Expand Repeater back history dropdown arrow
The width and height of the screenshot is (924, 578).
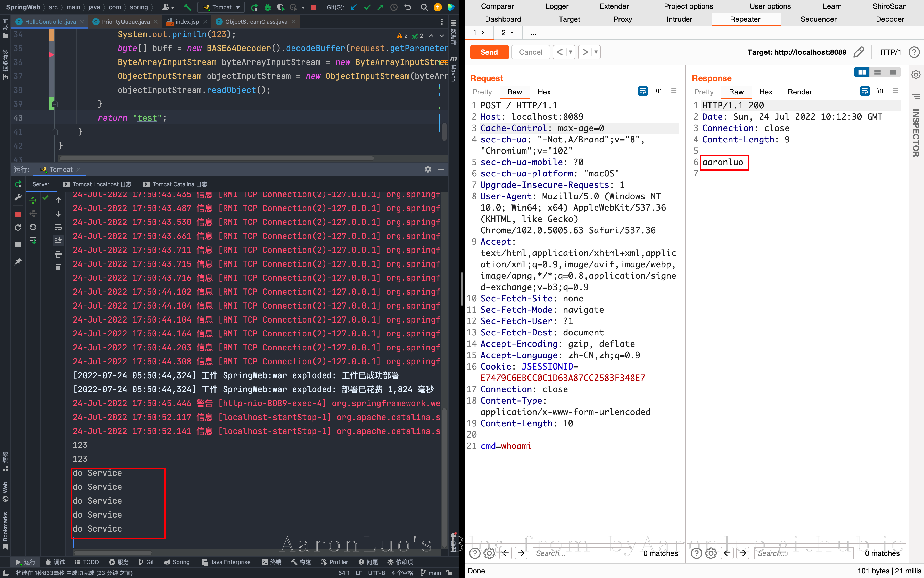coord(571,52)
